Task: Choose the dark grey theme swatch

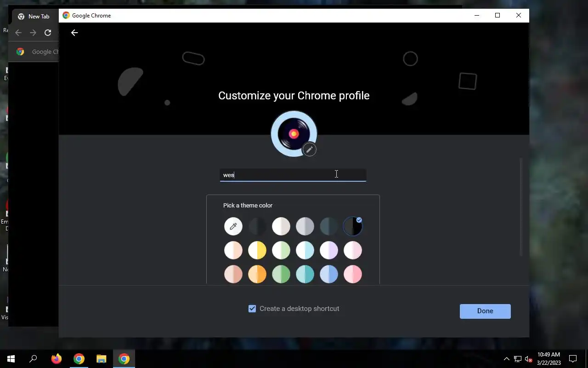Action: [x=257, y=226]
